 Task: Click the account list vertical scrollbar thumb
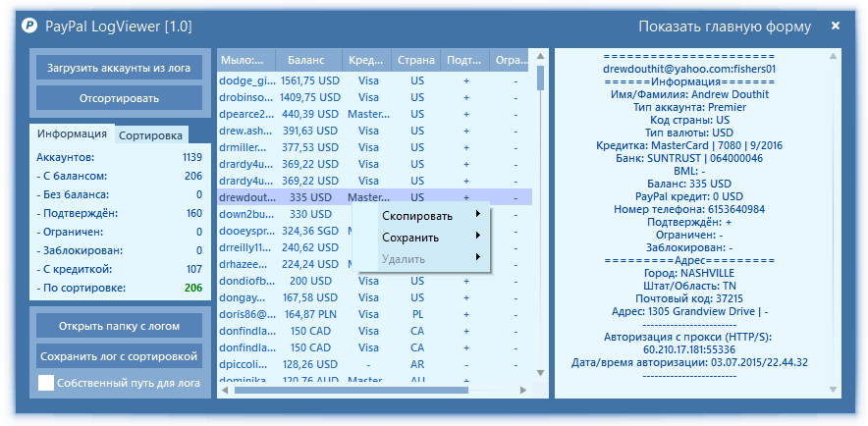coord(541,77)
